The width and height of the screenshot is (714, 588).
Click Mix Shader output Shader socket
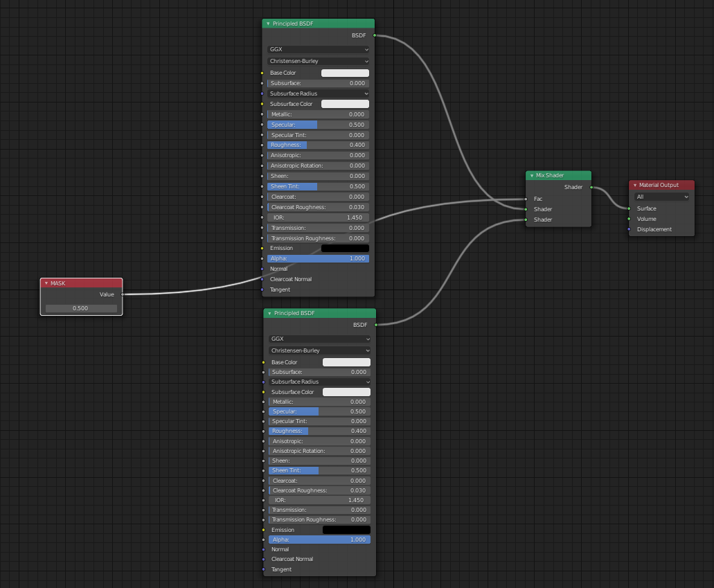point(591,187)
